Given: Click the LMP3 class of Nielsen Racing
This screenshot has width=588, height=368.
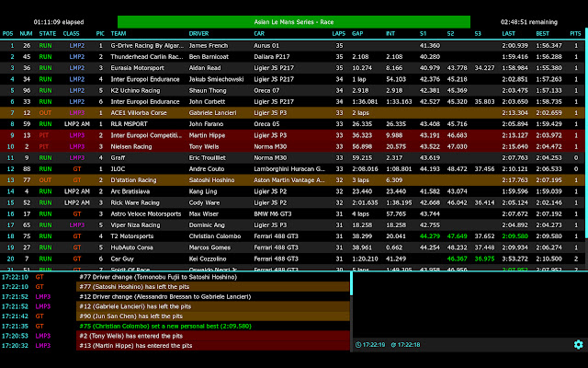Looking at the screenshot, I should pyautogui.click(x=77, y=146).
